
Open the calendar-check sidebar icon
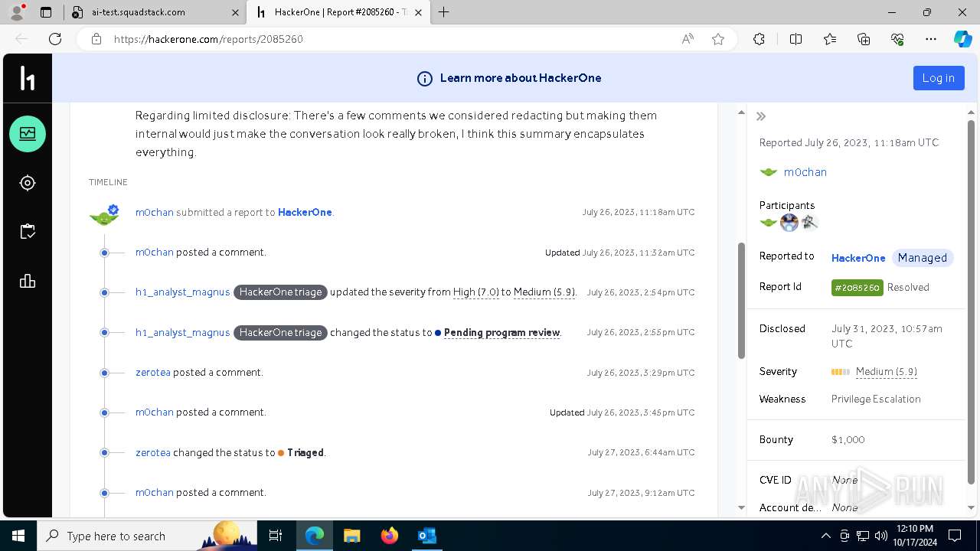click(x=28, y=232)
